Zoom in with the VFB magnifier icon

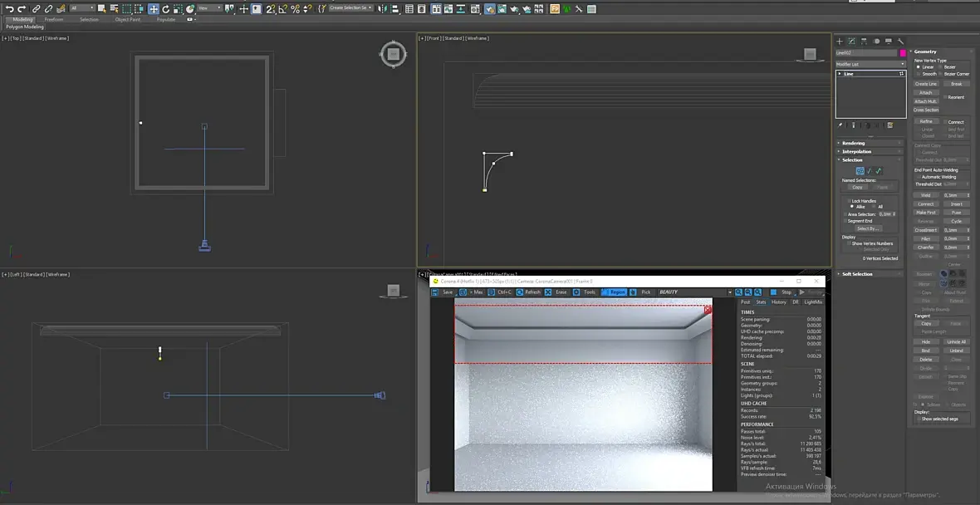coord(739,292)
